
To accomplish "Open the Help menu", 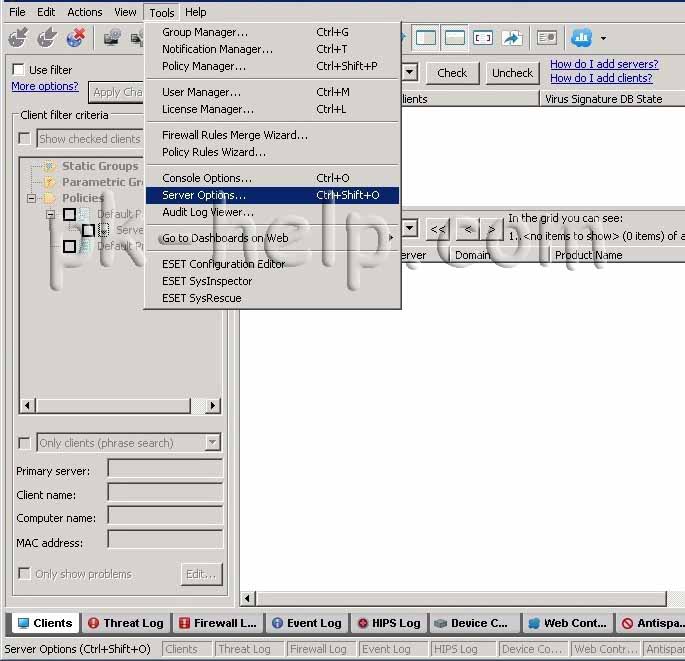I will pyautogui.click(x=195, y=12).
